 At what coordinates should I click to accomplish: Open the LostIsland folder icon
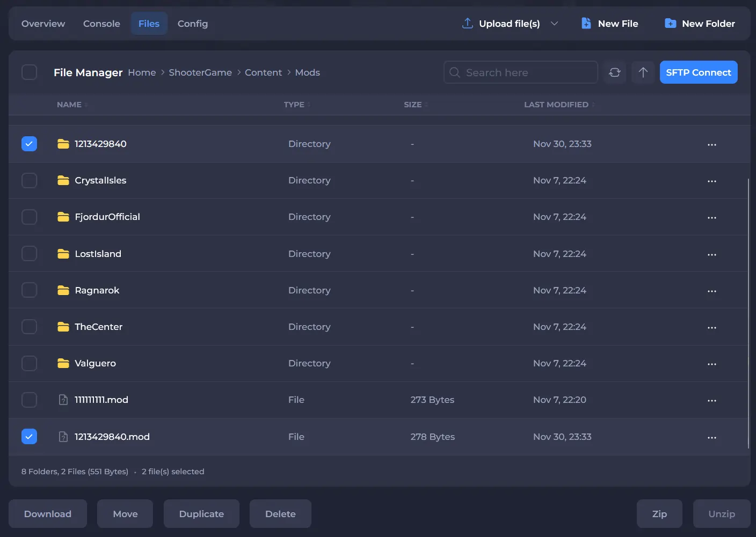click(x=63, y=254)
